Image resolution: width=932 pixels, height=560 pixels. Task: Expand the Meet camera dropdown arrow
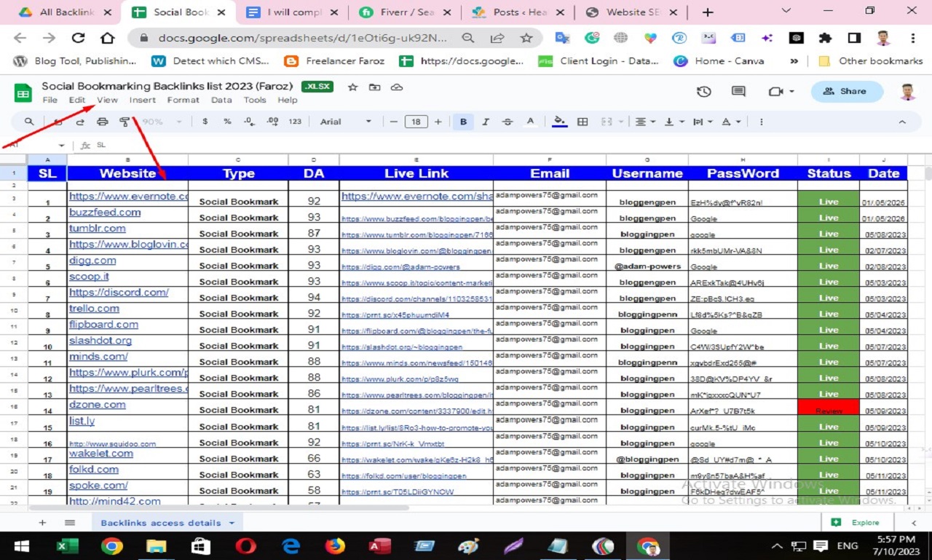tap(791, 92)
